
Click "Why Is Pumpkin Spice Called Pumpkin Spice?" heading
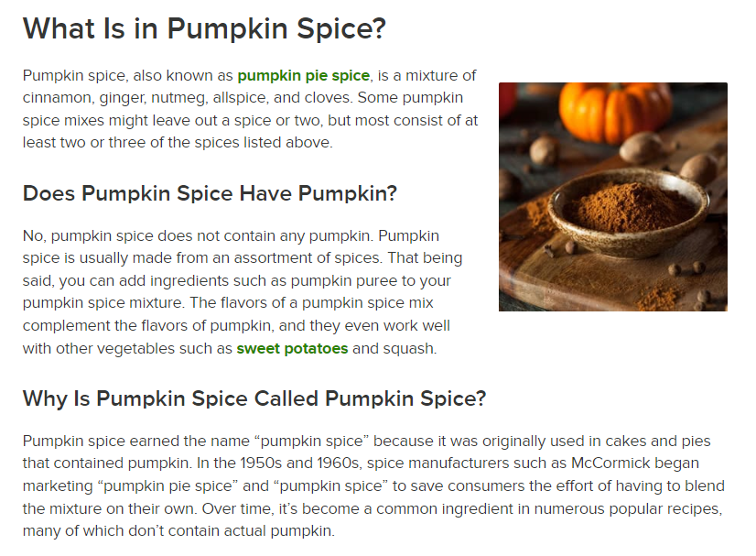point(254,398)
